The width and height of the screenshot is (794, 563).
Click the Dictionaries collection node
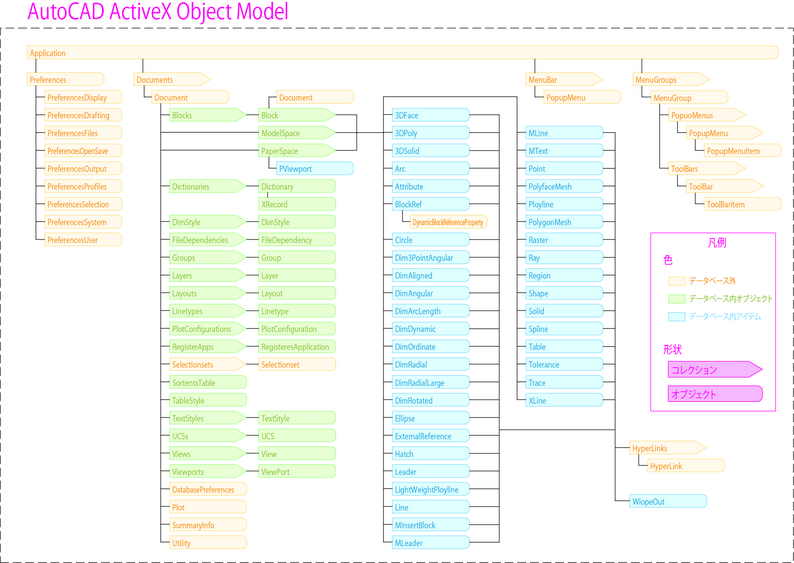pyautogui.click(x=208, y=186)
